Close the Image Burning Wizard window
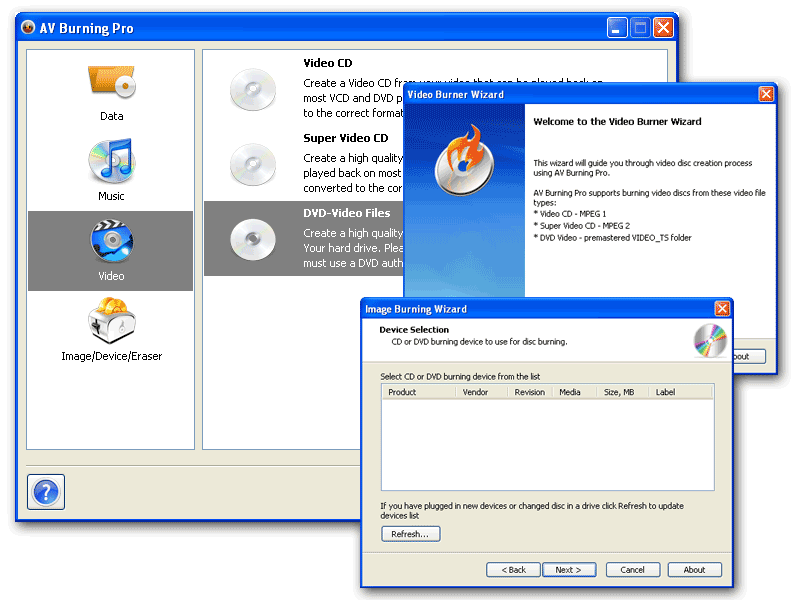 [722, 309]
